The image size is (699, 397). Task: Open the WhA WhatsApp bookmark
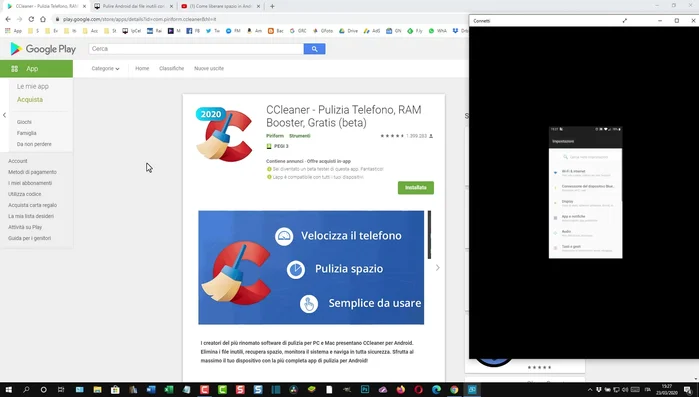coord(437,31)
